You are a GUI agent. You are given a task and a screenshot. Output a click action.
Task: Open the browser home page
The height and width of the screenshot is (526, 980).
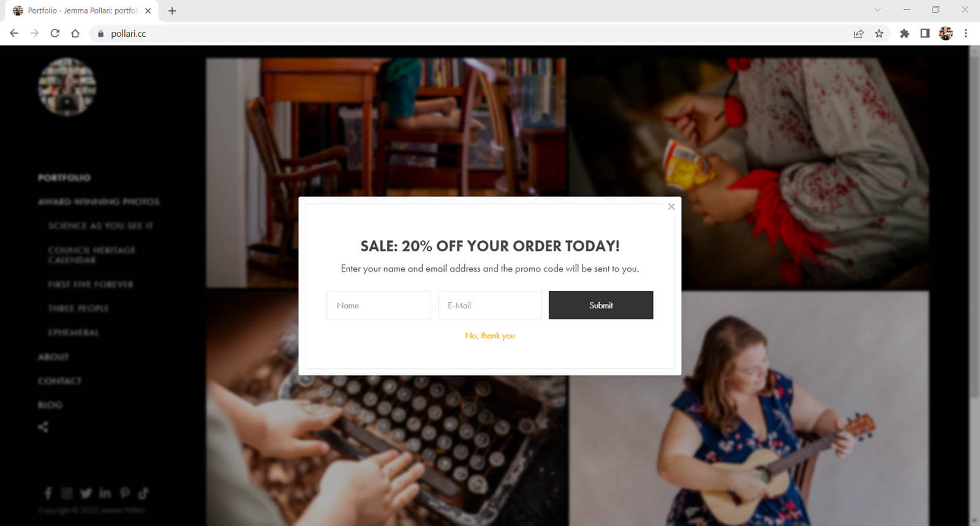[75, 34]
